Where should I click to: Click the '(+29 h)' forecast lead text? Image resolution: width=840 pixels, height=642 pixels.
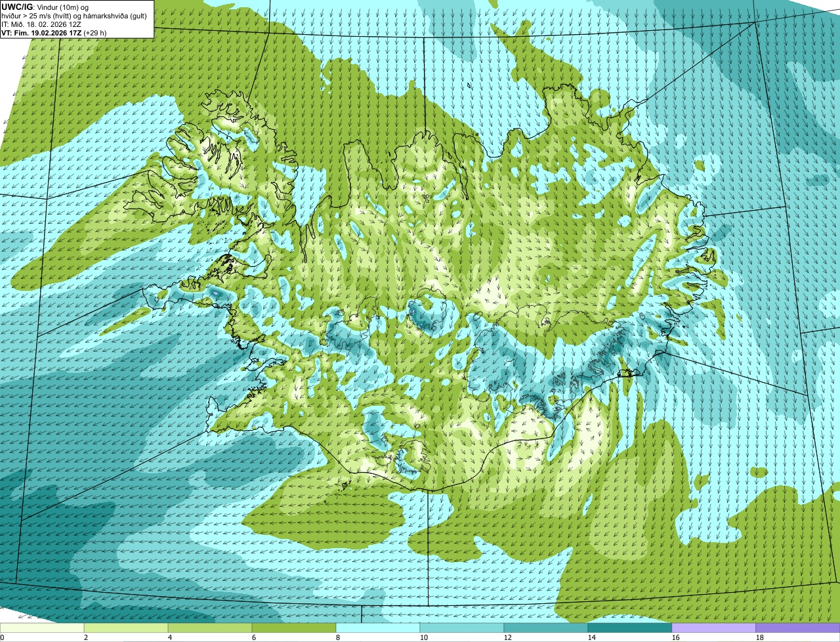(x=95, y=32)
